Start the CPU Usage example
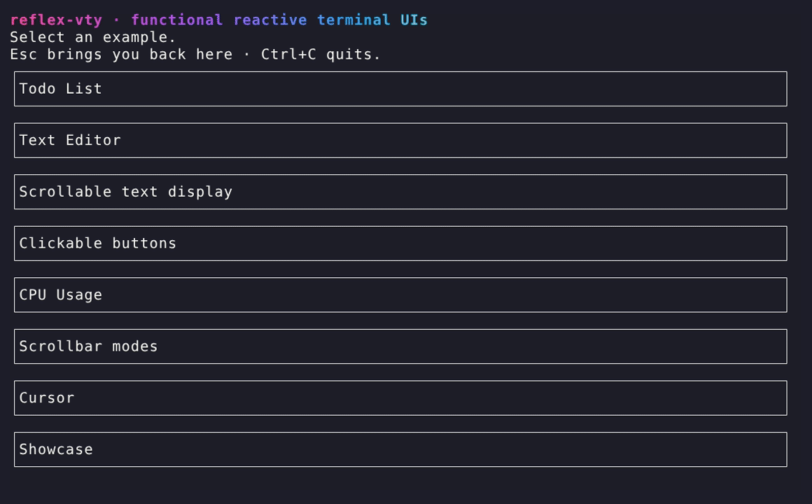Image resolution: width=812 pixels, height=504 pixels. tap(400, 295)
